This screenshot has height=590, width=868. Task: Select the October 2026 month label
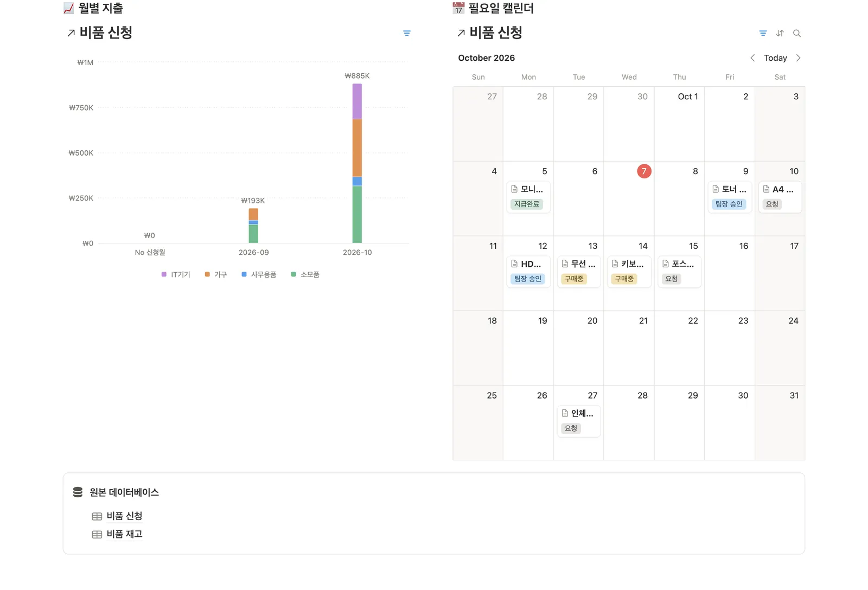[x=487, y=58]
